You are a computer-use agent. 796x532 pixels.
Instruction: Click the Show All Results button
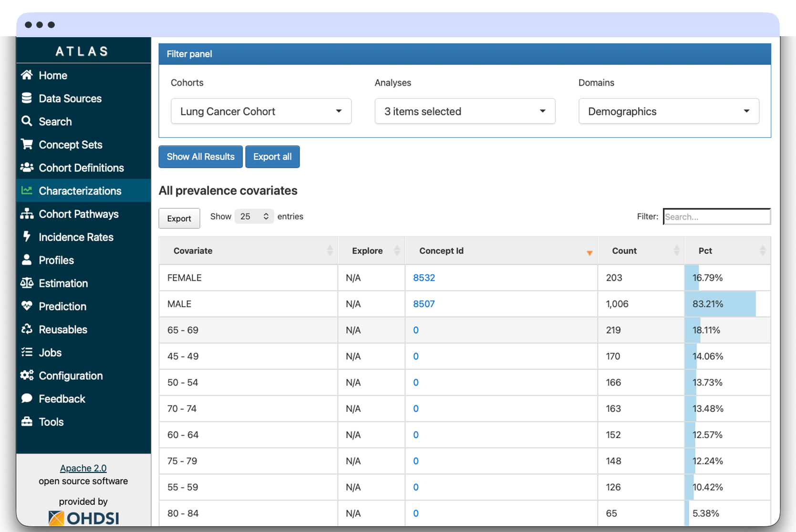(x=200, y=156)
